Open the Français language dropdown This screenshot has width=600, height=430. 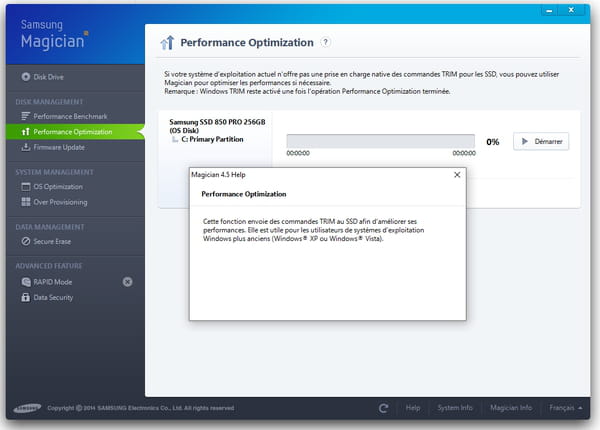(566, 408)
